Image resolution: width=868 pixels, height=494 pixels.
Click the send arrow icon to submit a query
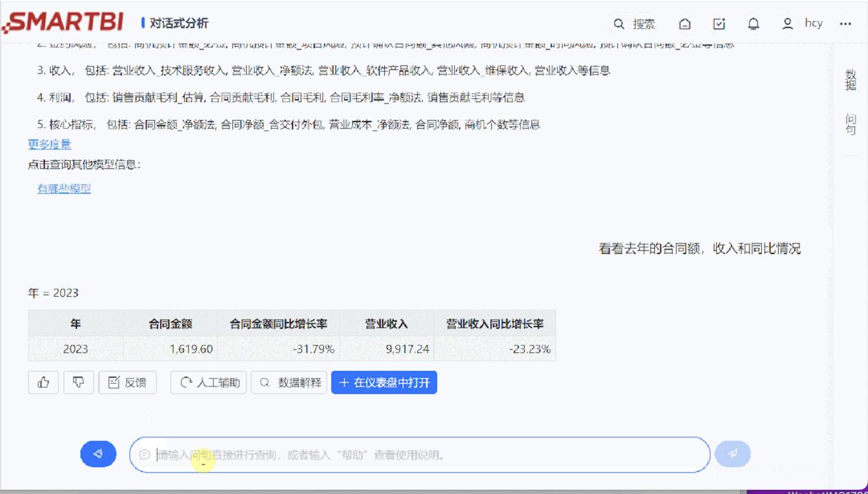(732, 454)
